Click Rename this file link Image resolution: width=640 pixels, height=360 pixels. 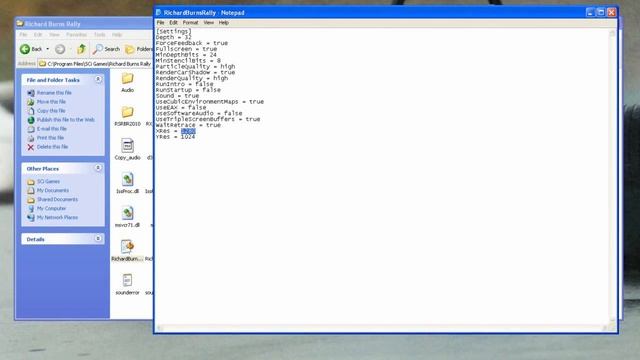tap(54, 93)
